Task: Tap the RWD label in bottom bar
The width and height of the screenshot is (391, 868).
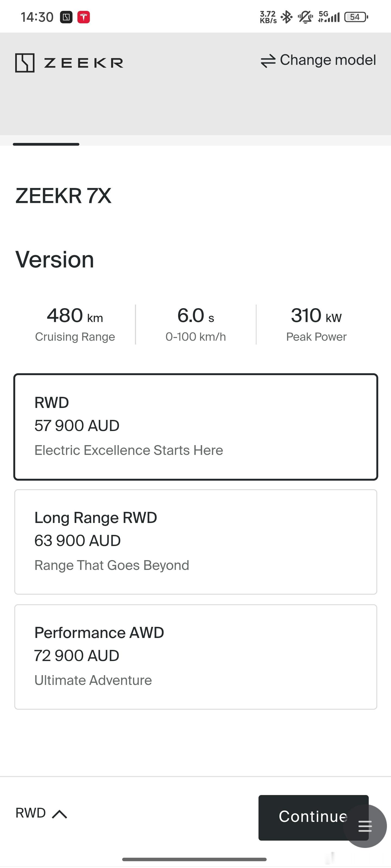Action: (31, 813)
